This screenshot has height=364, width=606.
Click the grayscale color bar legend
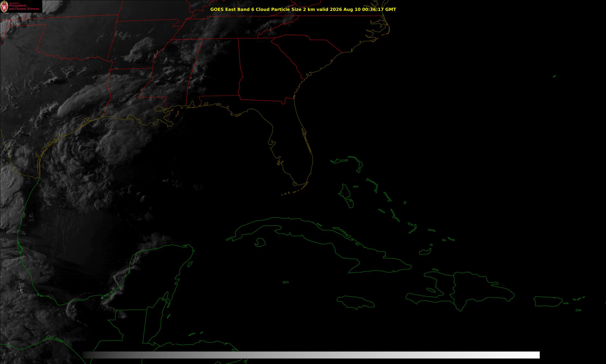coord(311,355)
